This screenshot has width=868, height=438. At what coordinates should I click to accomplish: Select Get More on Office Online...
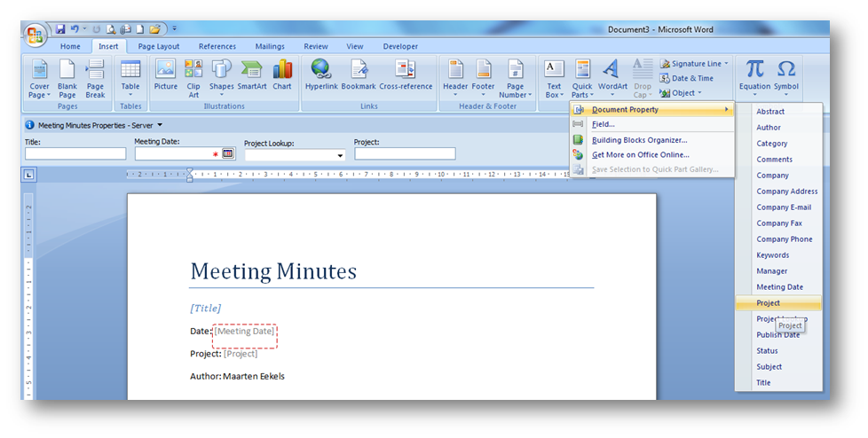coord(652,155)
